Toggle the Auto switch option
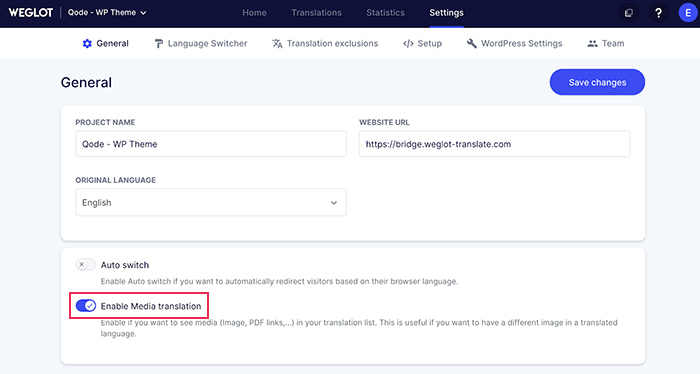Viewport: 700px width, 374px height. [86, 265]
